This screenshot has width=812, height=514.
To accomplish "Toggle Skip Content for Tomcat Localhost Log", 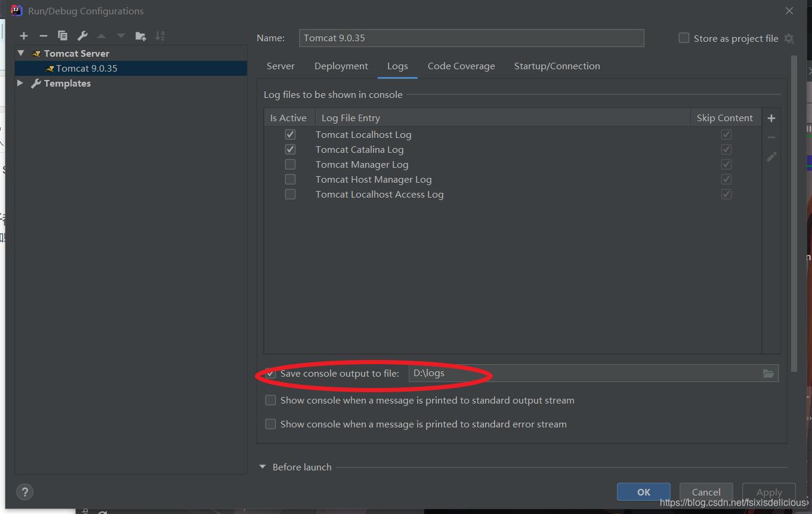I will 726,134.
